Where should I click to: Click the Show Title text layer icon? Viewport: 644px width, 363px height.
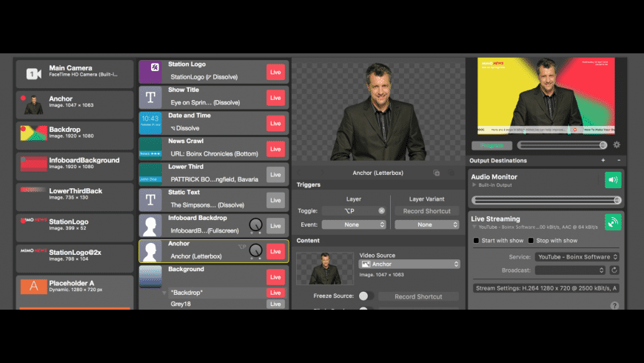150,98
